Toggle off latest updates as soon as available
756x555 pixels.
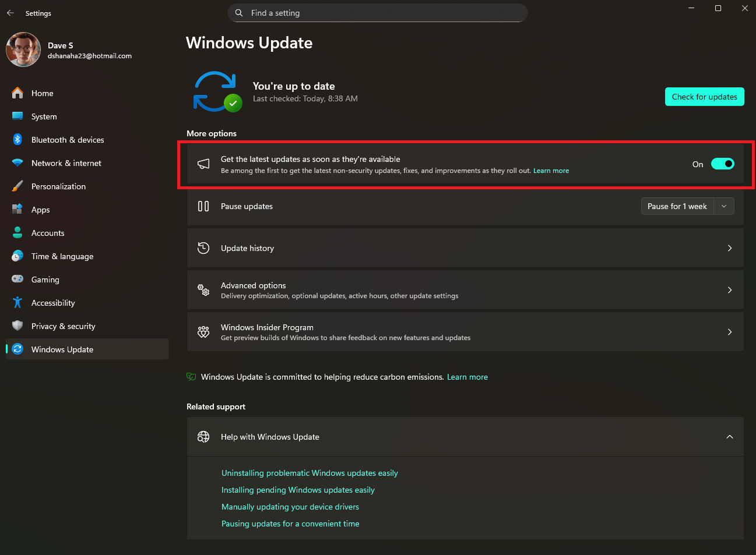[723, 164]
